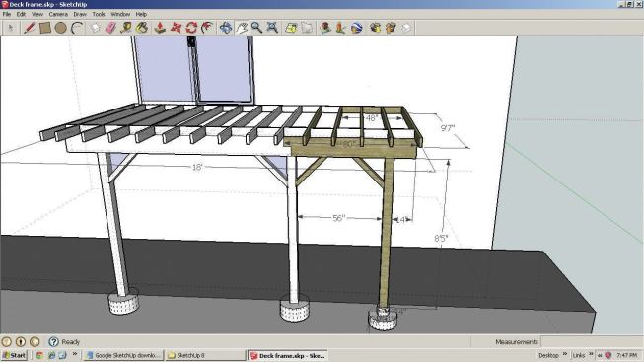The image size is (644, 362).
Task: Launch Internet Explorer from quick launch
Action: click(x=51, y=355)
